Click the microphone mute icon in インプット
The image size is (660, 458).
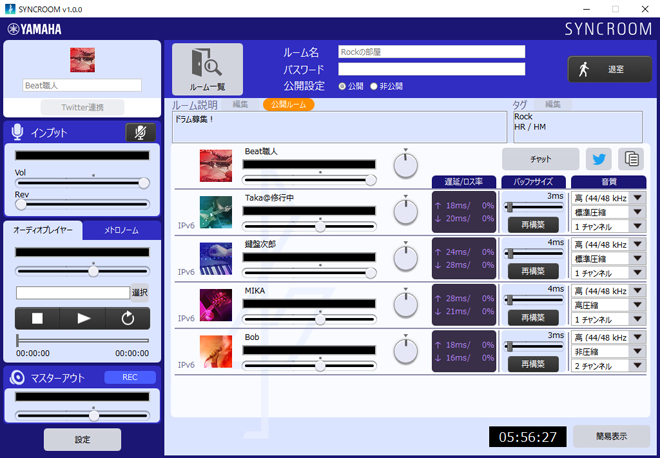[140, 132]
